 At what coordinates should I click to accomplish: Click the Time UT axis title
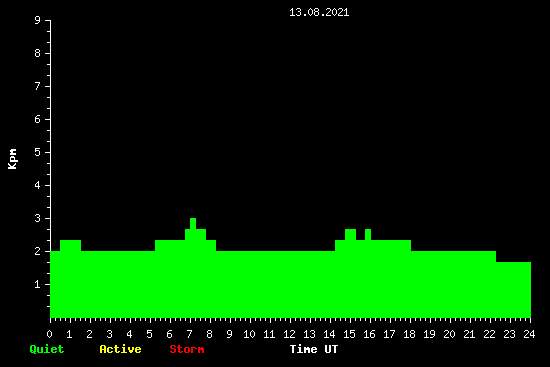[x=314, y=349]
